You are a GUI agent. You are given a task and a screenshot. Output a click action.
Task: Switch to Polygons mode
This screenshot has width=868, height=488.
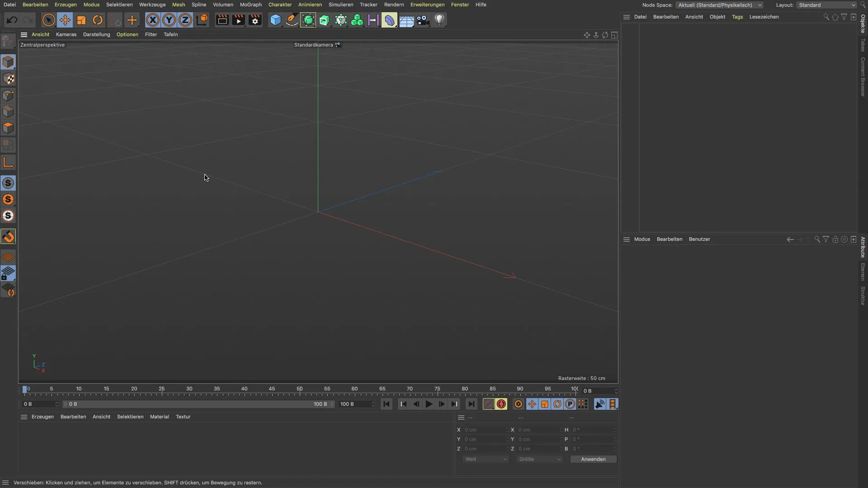click(8, 128)
